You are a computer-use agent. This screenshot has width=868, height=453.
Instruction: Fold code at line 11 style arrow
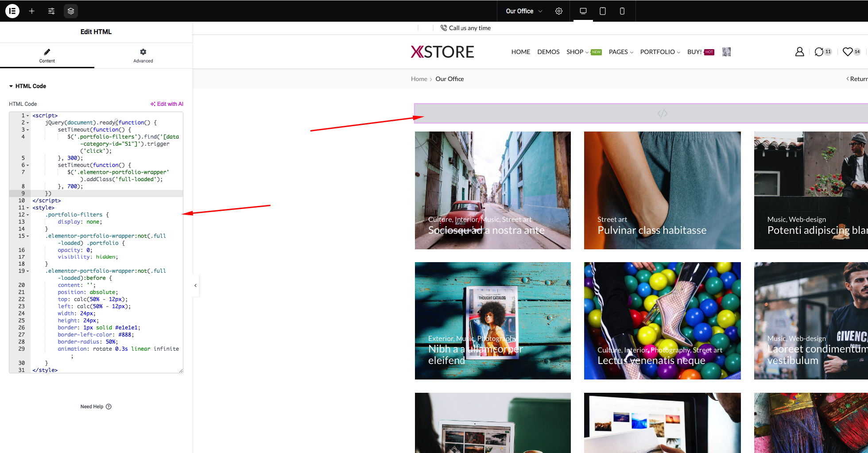pyautogui.click(x=27, y=208)
